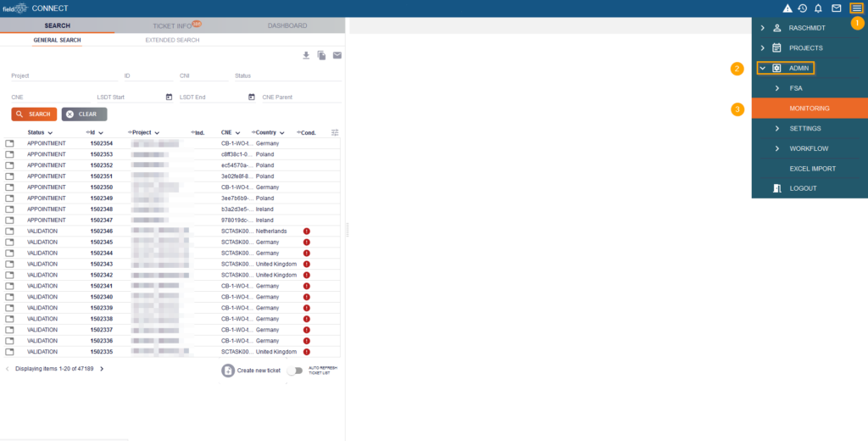Open ticket 1502350 via its row icon
The width and height of the screenshot is (868, 441).
[x=9, y=187]
